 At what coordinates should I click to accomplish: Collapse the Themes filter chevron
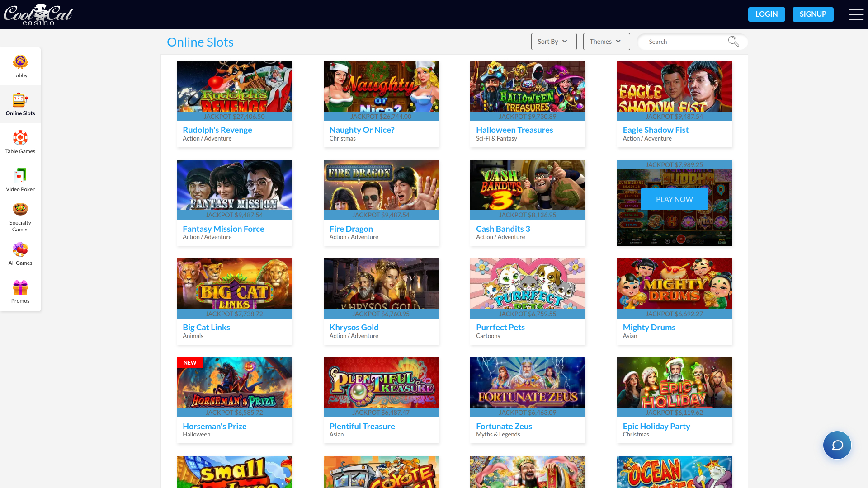(x=618, y=42)
